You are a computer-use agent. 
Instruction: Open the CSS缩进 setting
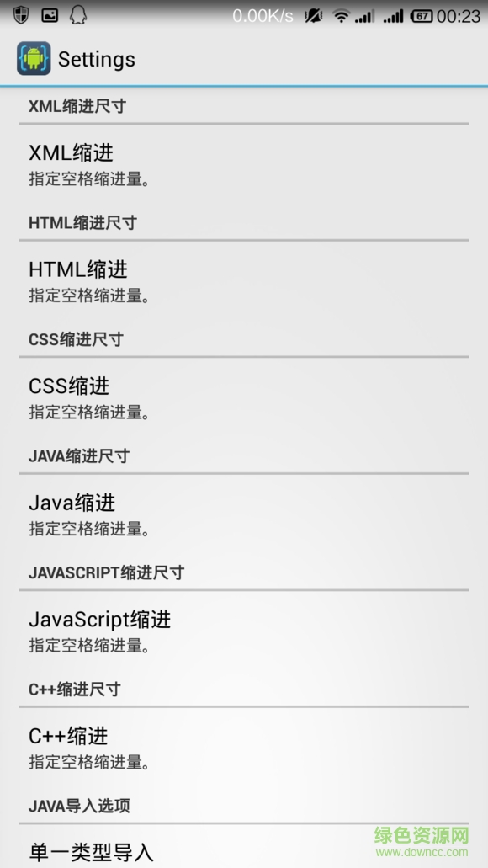tap(244, 397)
